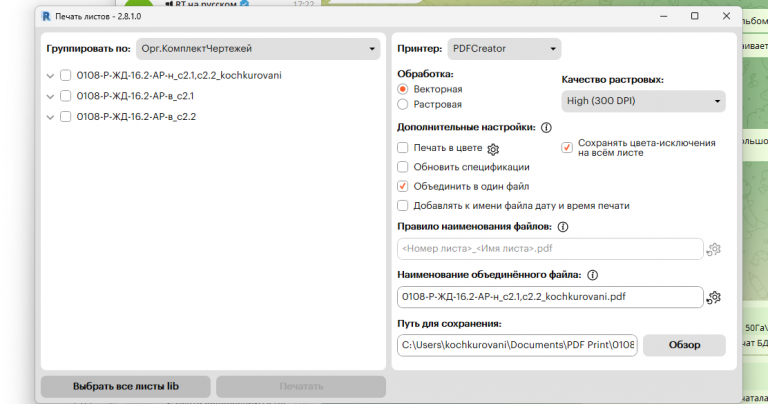Viewport: 768px width, 404px height.
Task: Select 0108-Р-ЖД-16.2-АР-в_с2.1 row text
Action: [x=135, y=96]
